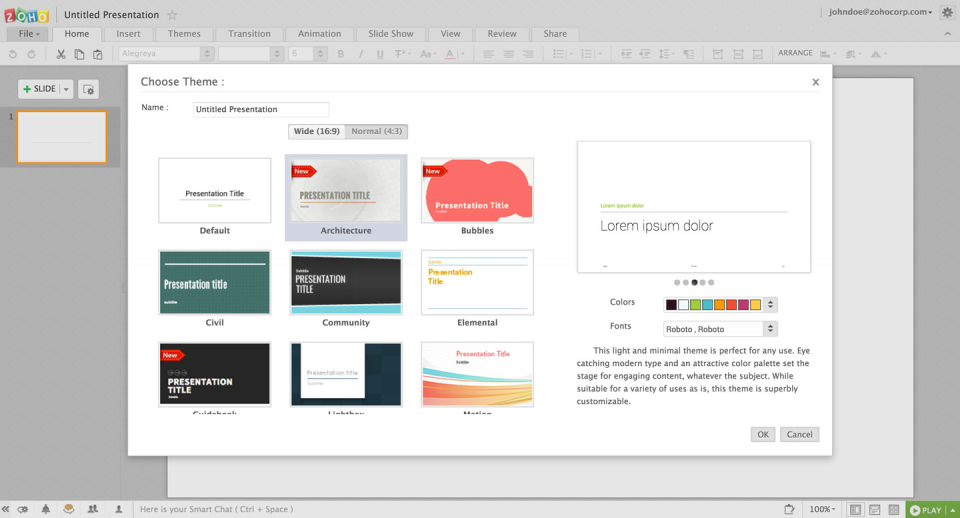Image resolution: width=960 pixels, height=518 pixels.
Task: Select Wide (16:9) aspect ratio
Action: point(317,131)
